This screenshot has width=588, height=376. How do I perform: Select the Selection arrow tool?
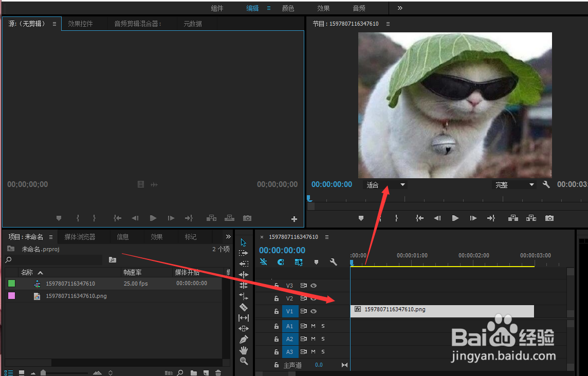pyautogui.click(x=244, y=242)
